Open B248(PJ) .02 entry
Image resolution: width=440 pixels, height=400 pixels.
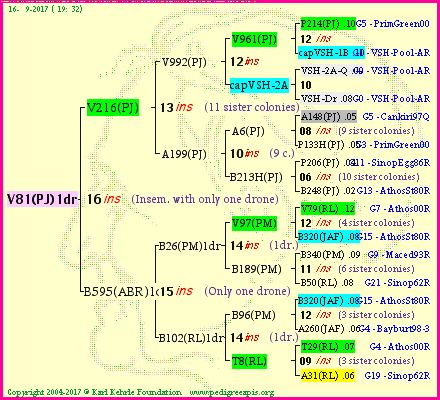(328, 191)
